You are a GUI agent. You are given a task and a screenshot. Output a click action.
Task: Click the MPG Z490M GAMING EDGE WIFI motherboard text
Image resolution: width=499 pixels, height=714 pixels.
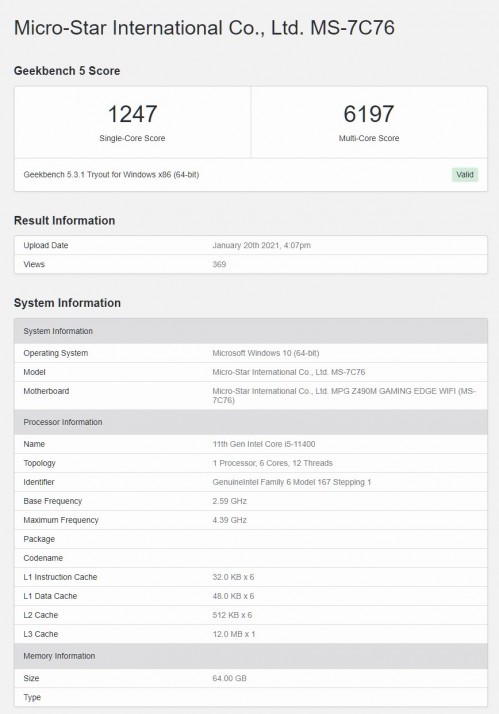344,396
